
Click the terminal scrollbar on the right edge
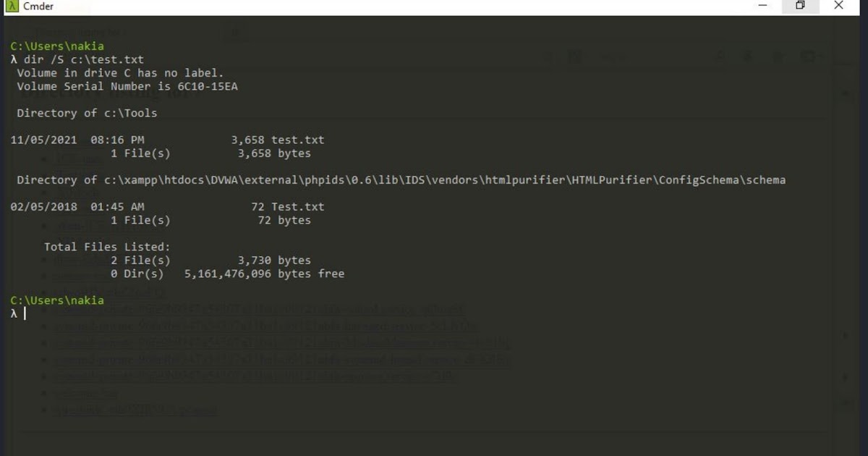(x=849, y=217)
